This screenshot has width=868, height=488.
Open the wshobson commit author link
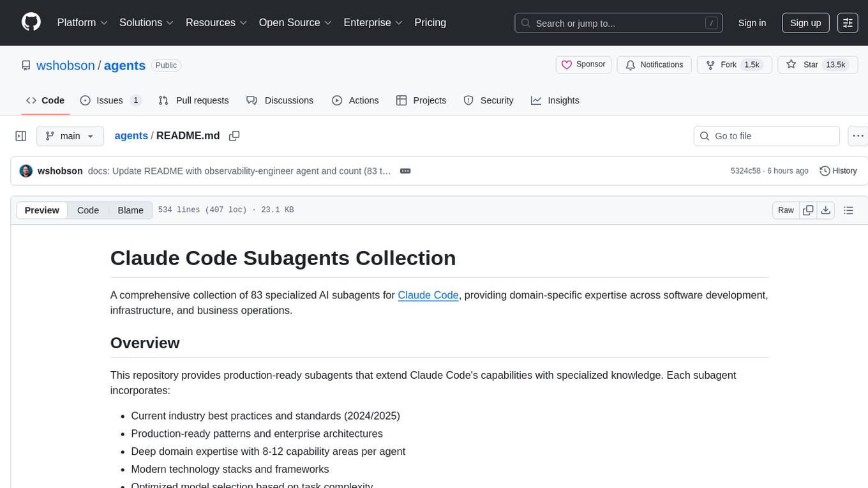click(x=60, y=171)
